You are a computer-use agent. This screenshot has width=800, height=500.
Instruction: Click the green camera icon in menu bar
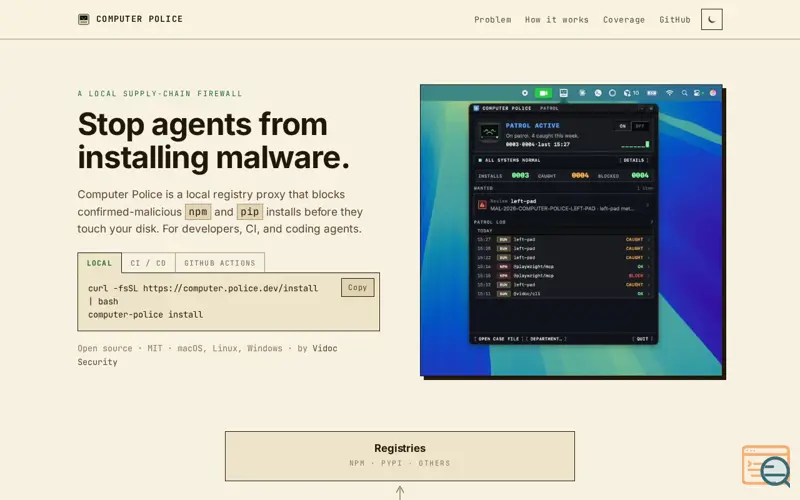(x=543, y=93)
